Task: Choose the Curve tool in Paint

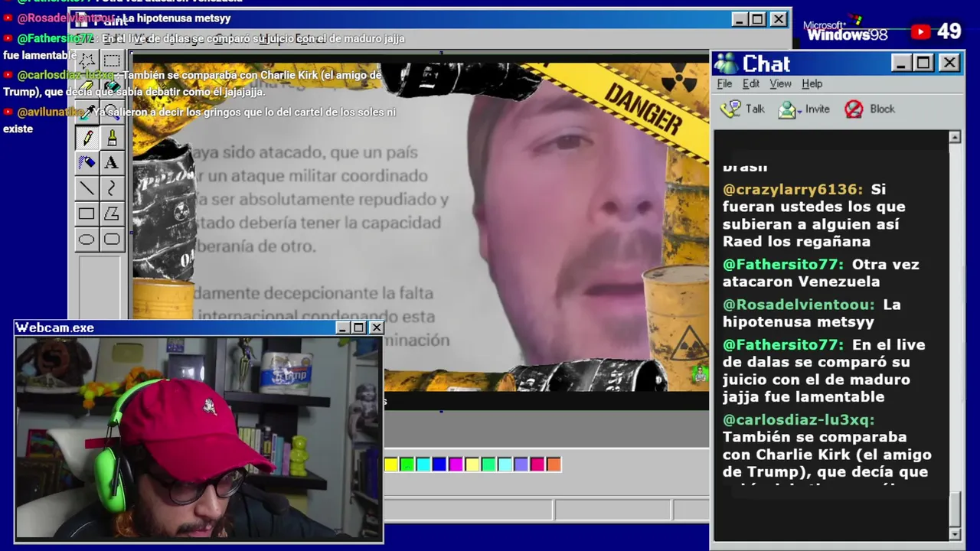Action: tap(112, 188)
